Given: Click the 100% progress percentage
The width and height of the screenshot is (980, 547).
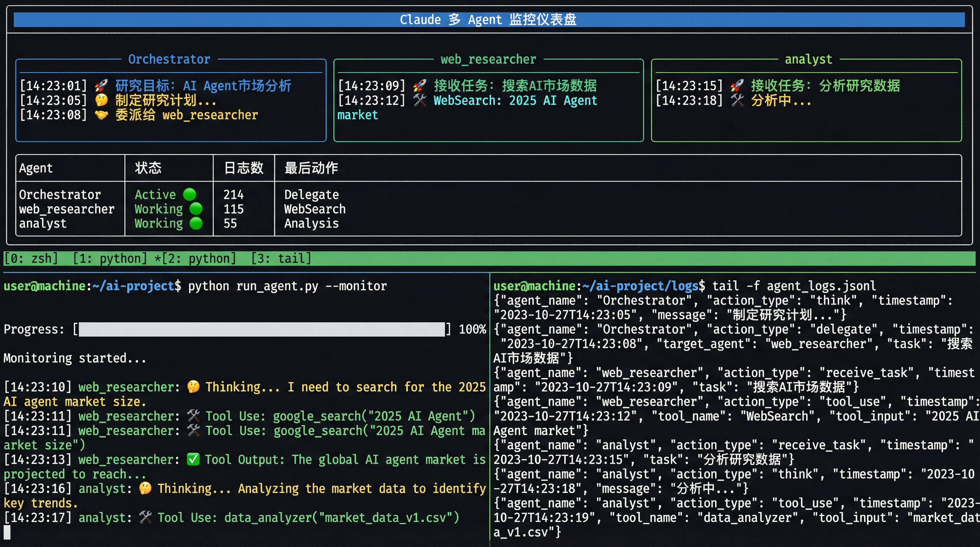Looking at the screenshot, I should click(x=472, y=329).
